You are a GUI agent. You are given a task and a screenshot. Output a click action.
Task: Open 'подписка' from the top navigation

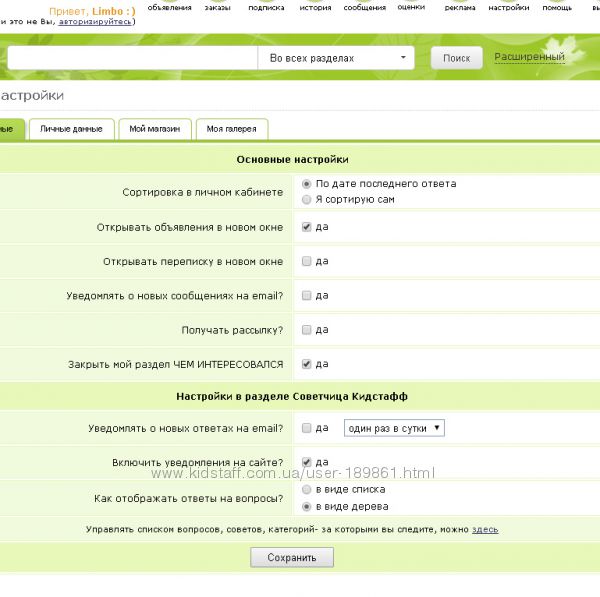click(265, 7)
